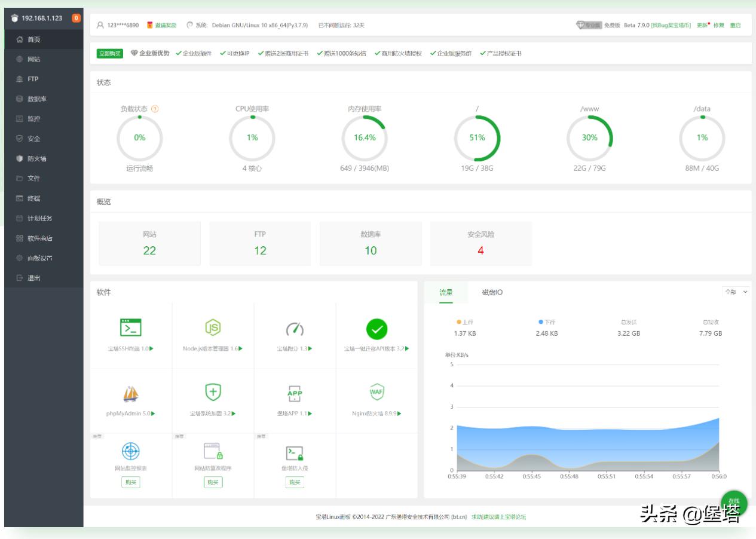Click the /data disk 1% gauge

pos(702,137)
